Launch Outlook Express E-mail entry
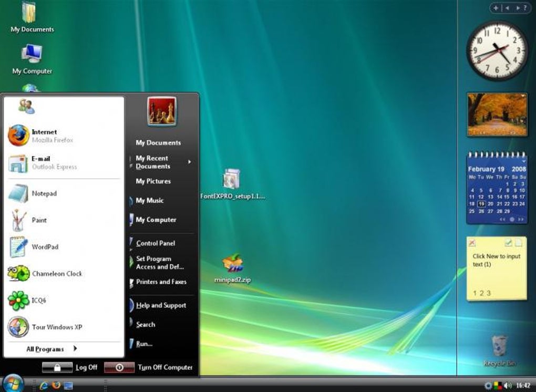The height and width of the screenshot is (392, 536). coord(64,163)
